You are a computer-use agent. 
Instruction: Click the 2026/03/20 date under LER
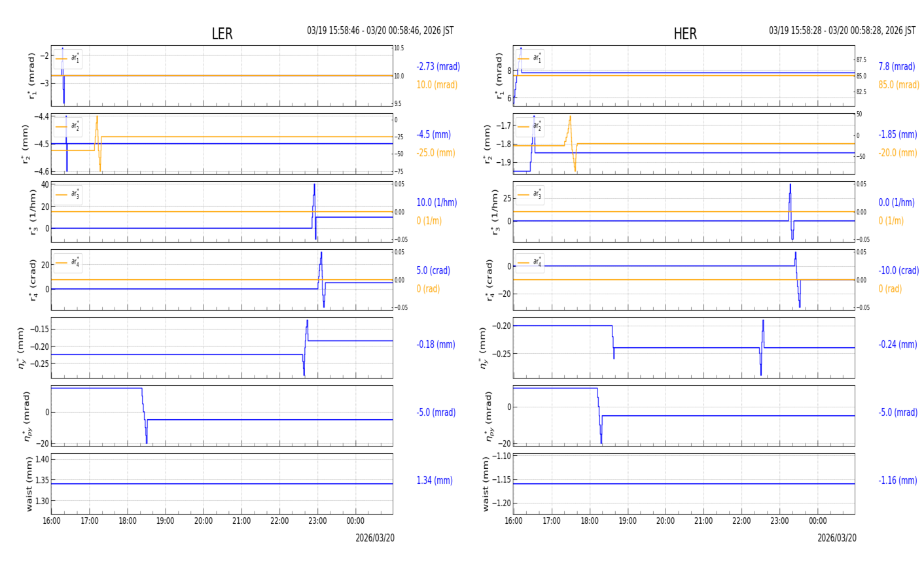pos(375,538)
